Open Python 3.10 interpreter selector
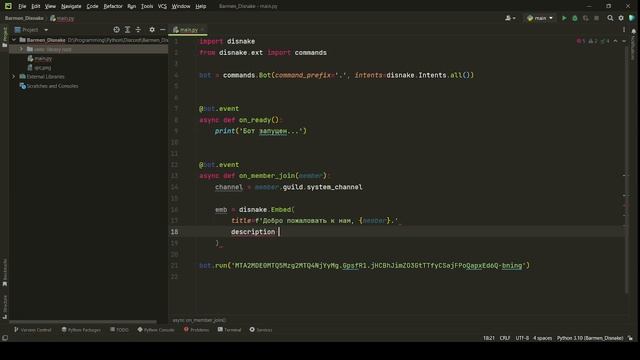 (x=590, y=338)
